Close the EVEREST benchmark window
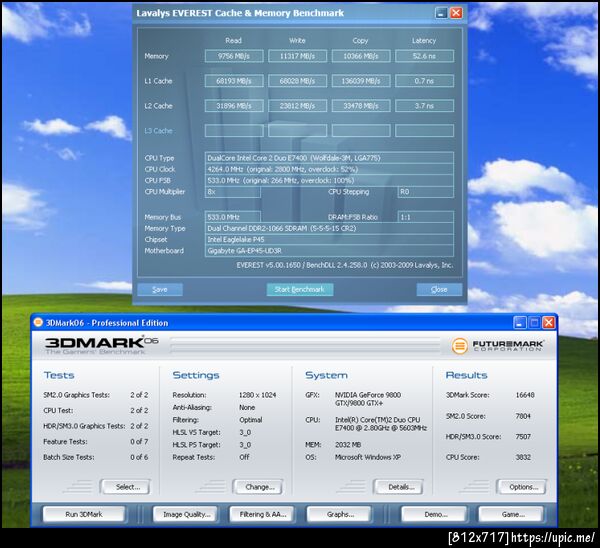600x548 pixels. tap(456, 13)
